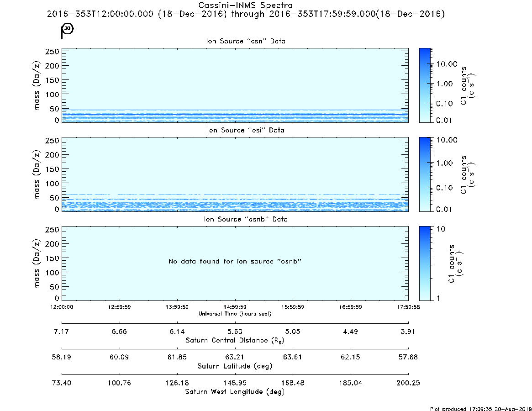Click the 6.14 distance value
Image resolution: width=532 pixels, height=411 pixels.
(x=177, y=332)
